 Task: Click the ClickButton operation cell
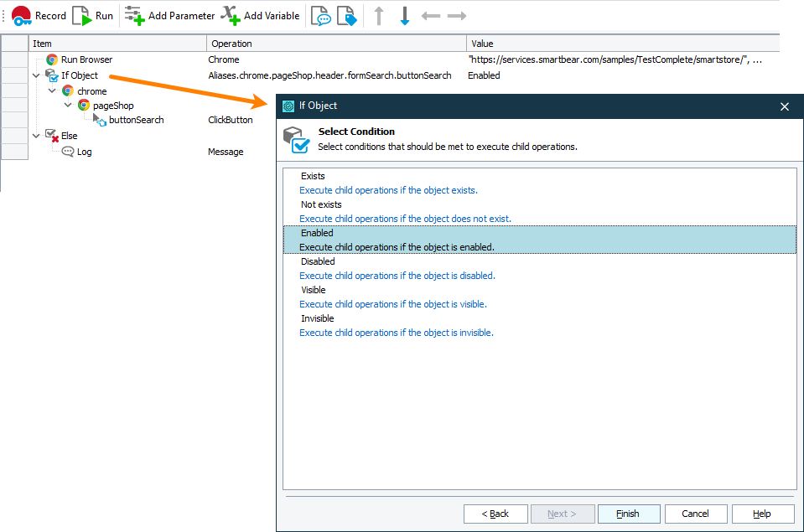231,120
